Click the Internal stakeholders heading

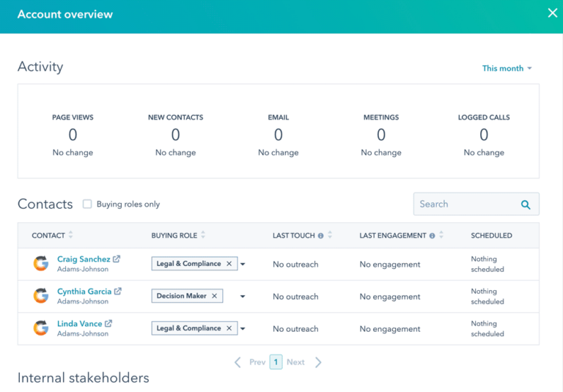[x=84, y=377]
